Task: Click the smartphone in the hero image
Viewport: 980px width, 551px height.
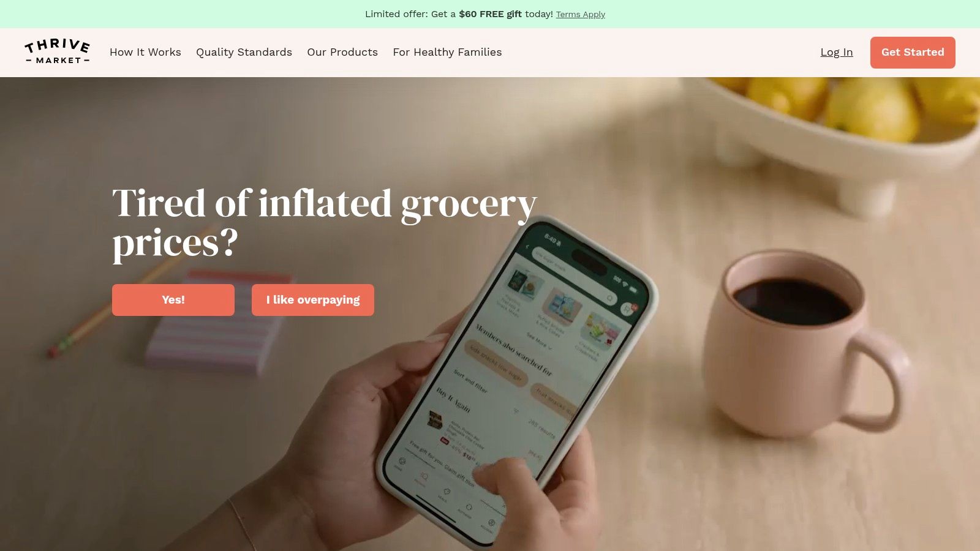Action: point(514,380)
